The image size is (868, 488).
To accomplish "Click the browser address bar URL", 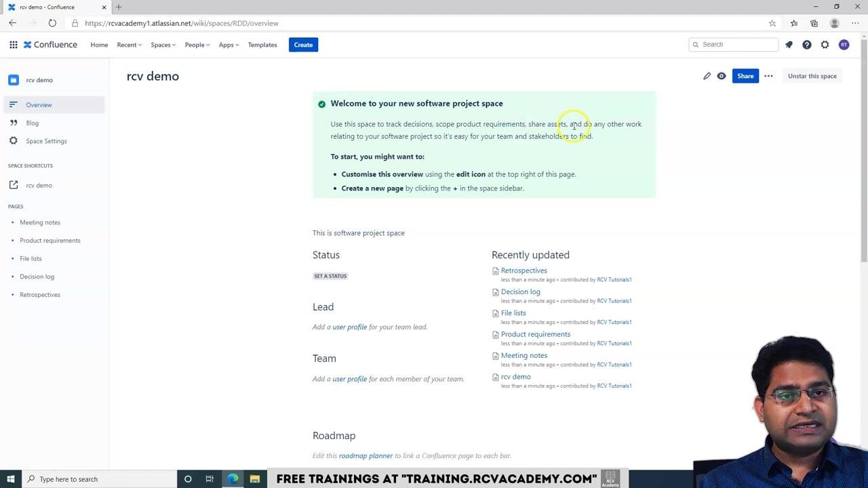I will point(182,23).
